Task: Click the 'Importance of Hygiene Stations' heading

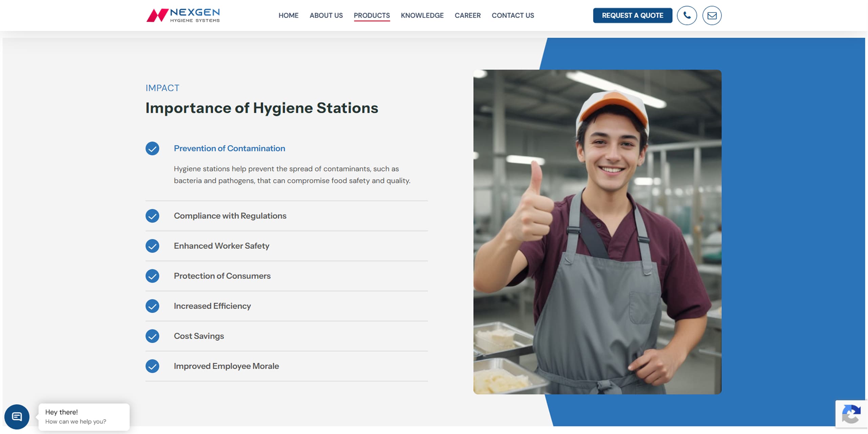Action: 262,108
